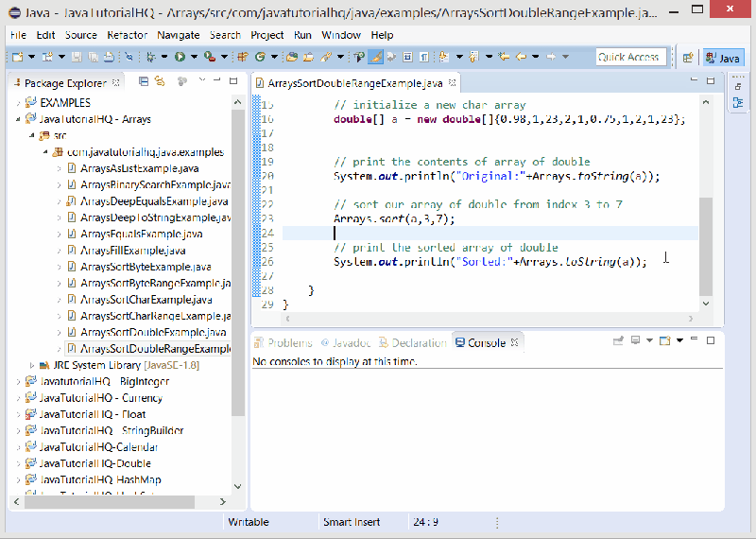756x539 pixels.
Task: Expand the EXAMPLES project
Action: click(x=18, y=103)
